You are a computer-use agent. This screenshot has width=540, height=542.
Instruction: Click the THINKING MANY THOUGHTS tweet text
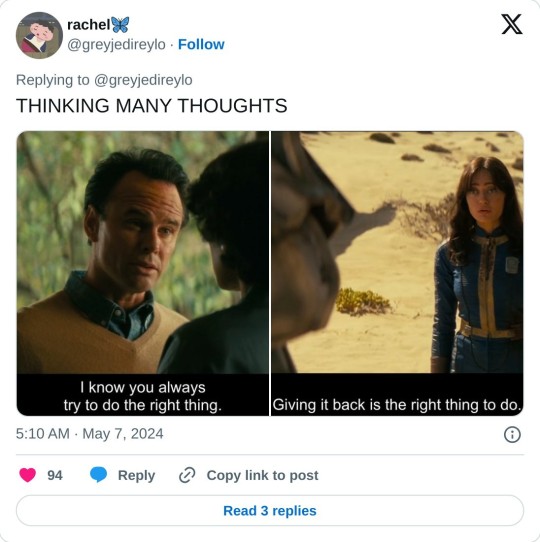[151, 105]
